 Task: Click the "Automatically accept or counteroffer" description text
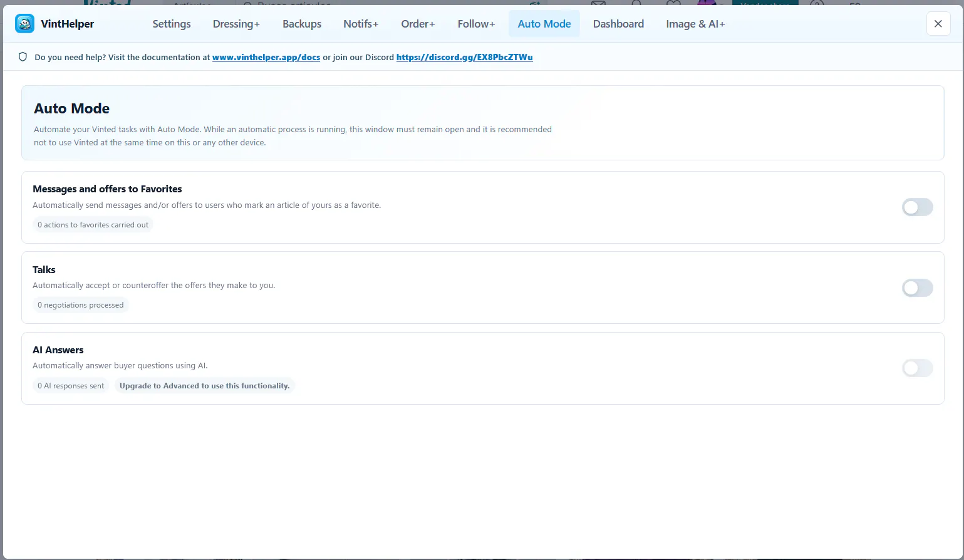click(154, 286)
